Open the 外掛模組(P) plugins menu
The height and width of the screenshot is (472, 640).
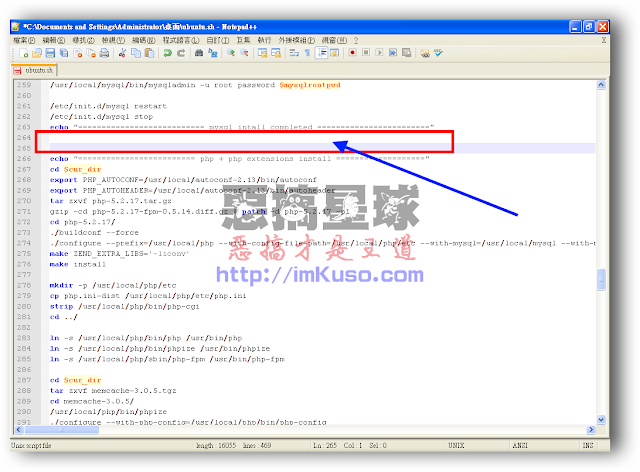(296, 40)
